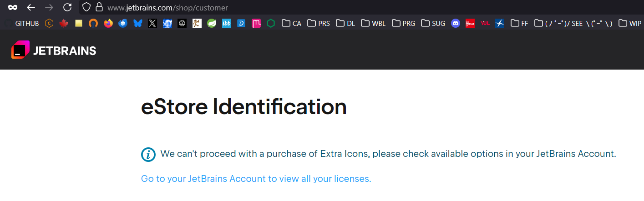Viewport: 644px width, 201px height.
Task: Open the Spring leaf bookmark
Action: (212, 23)
